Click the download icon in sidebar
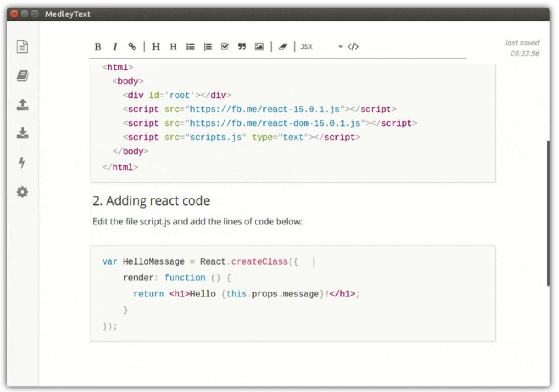The image size is (559, 392). click(x=22, y=133)
